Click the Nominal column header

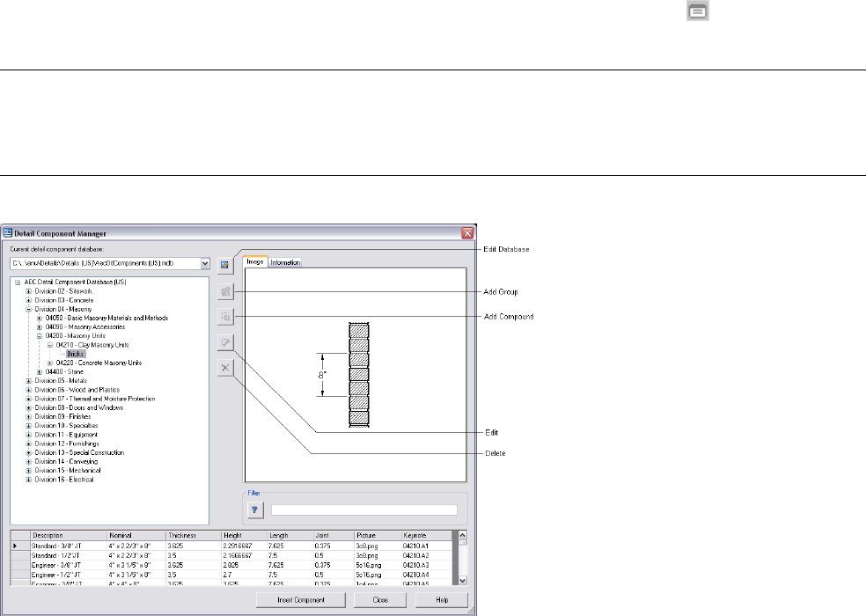[136, 535]
